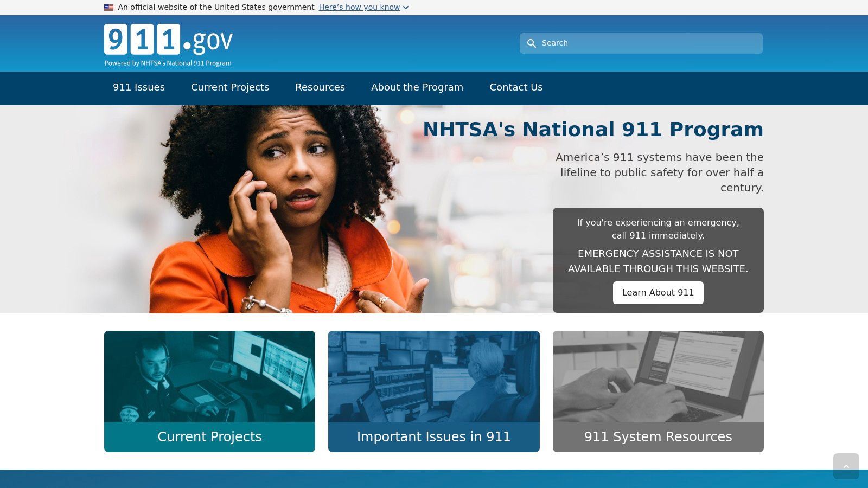Click the search magnifying glass icon

[532, 43]
